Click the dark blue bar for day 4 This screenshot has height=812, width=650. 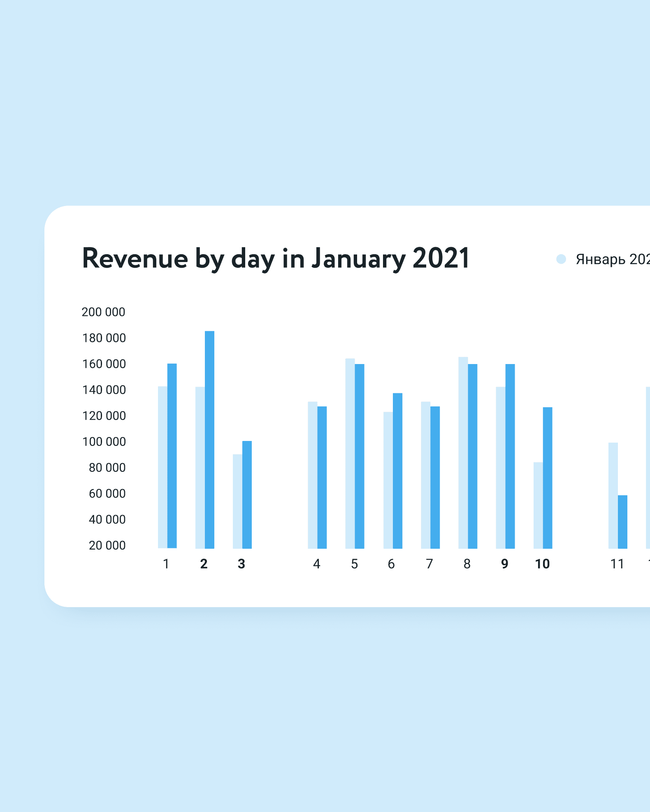point(322,478)
